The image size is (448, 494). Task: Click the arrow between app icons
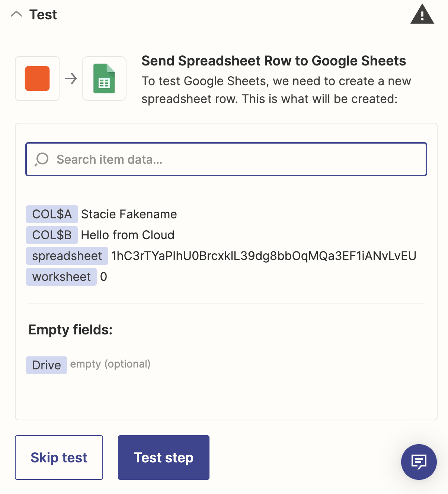click(71, 78)
